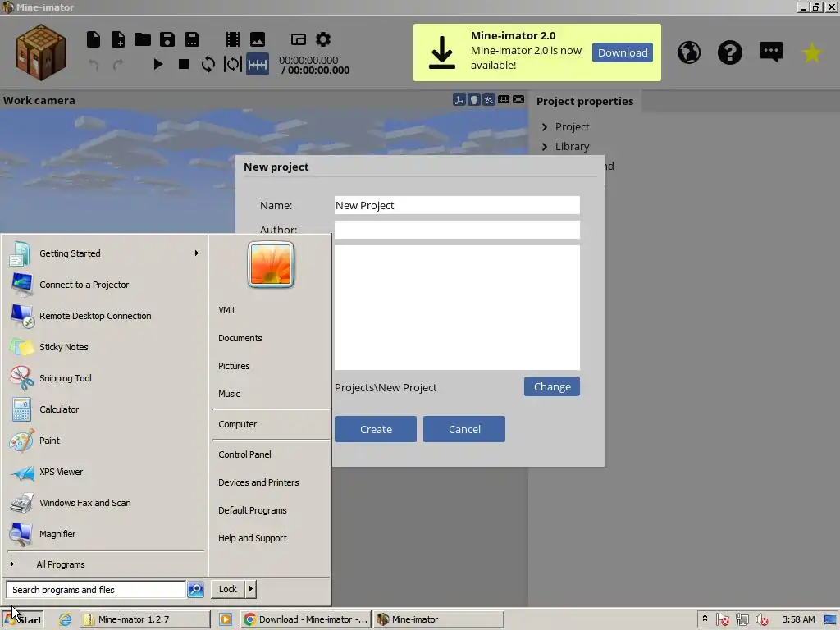This screenshot has height=630, width=840.
Task: Open Connect to a Projector
Action: (x=105, y=285)
